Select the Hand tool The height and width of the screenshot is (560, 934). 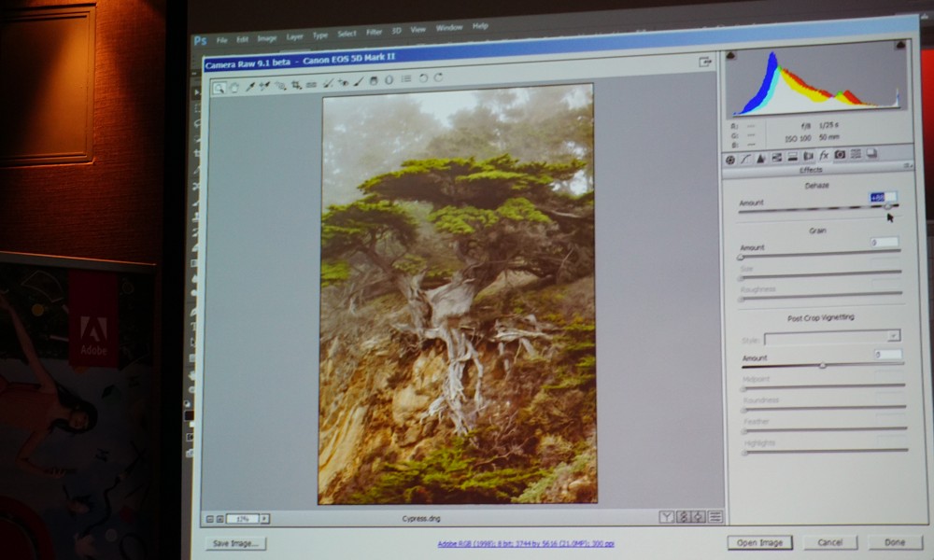(x=233, y=88)
